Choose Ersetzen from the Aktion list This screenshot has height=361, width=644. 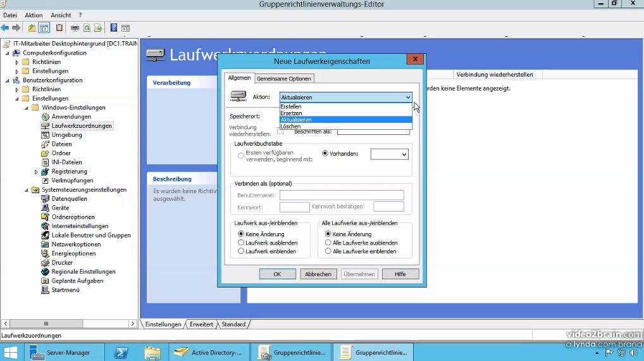[345, 113]
